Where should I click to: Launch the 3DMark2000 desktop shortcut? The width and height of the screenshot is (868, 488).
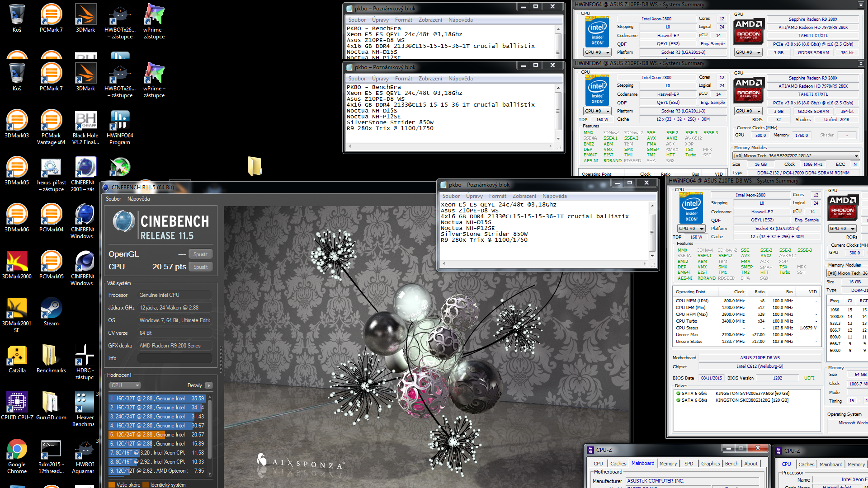(17, 265)
